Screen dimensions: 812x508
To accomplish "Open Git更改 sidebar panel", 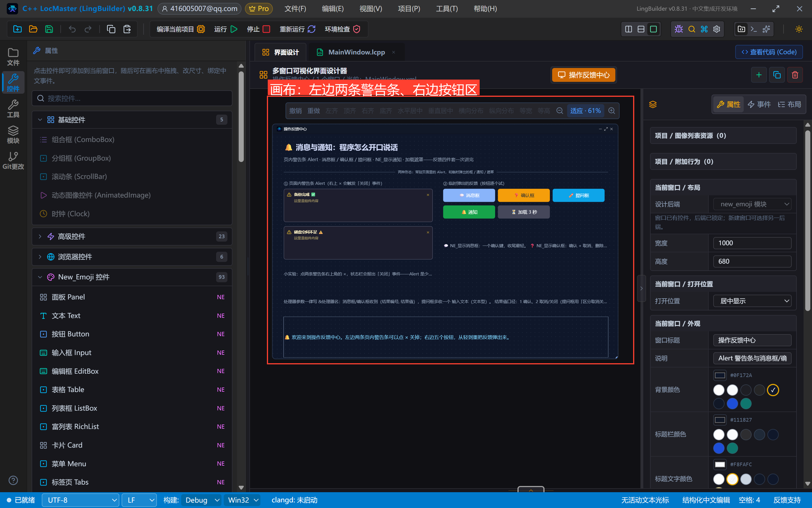I will (13, 161).
